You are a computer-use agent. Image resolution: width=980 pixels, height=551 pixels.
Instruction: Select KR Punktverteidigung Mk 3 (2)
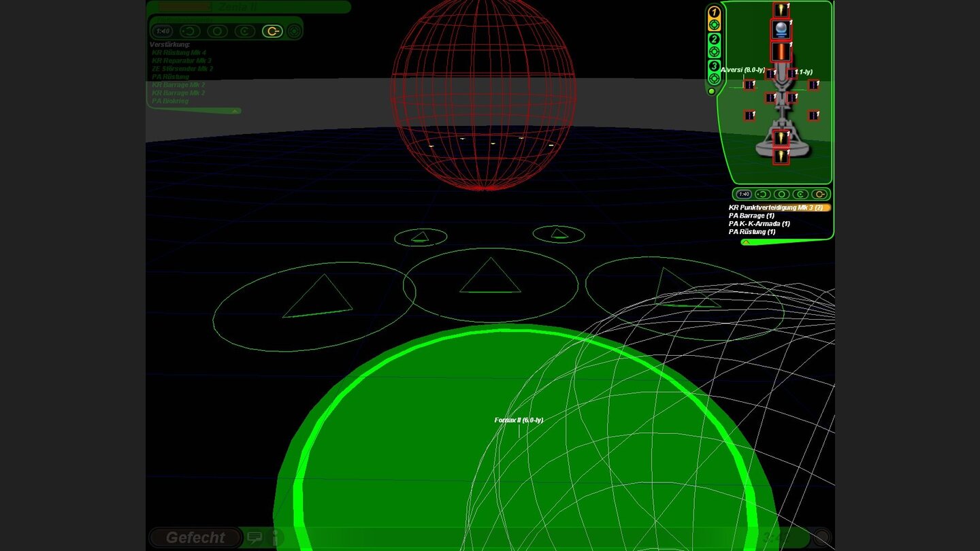780,207
